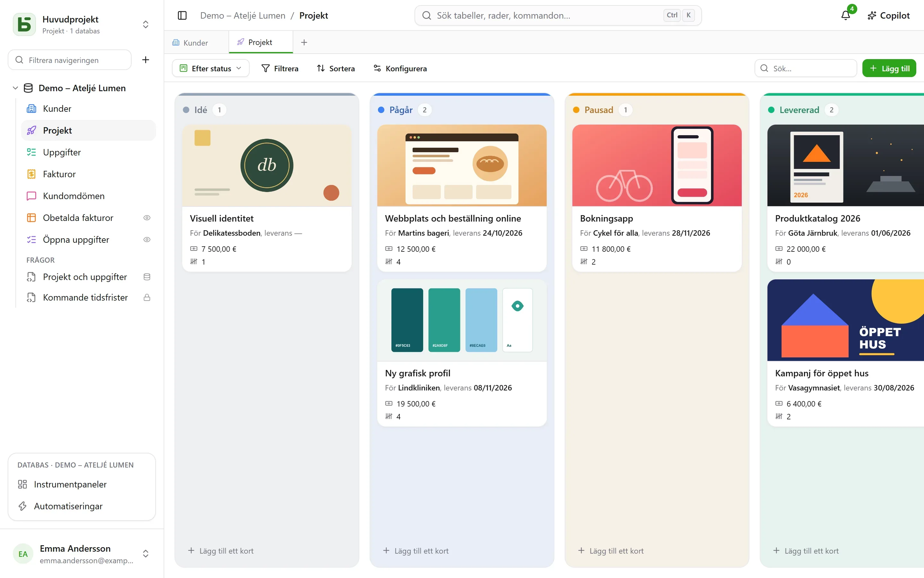This screenshot has height=578, width=924.
Task: Open Uppgifter in the sidebar
Action: click(x=89, y=152)
